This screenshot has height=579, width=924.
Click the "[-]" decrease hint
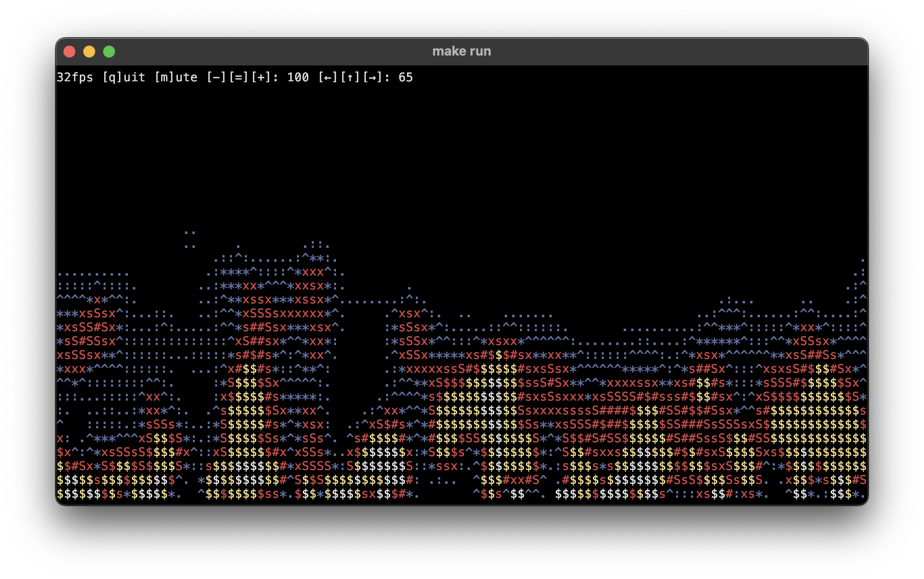[216, 77]
